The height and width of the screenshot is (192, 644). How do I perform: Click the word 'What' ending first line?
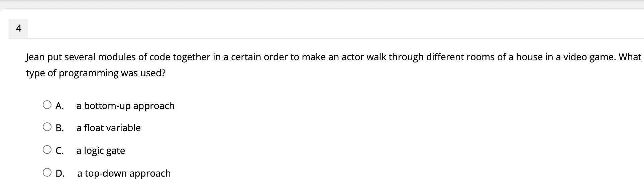coord(630,57)
